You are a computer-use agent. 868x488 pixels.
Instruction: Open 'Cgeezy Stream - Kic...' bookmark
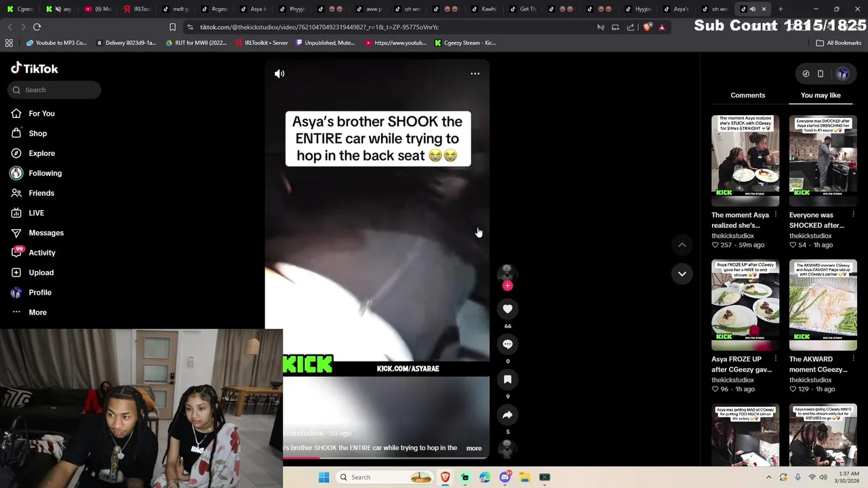click(465, 43)
